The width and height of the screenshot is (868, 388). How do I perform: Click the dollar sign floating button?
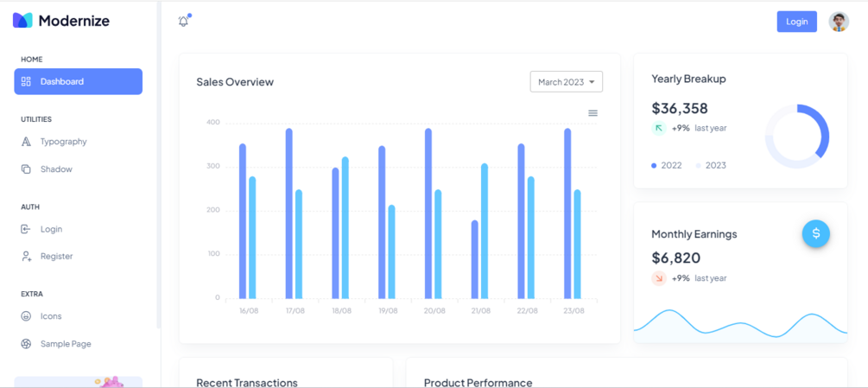(815, 233)
